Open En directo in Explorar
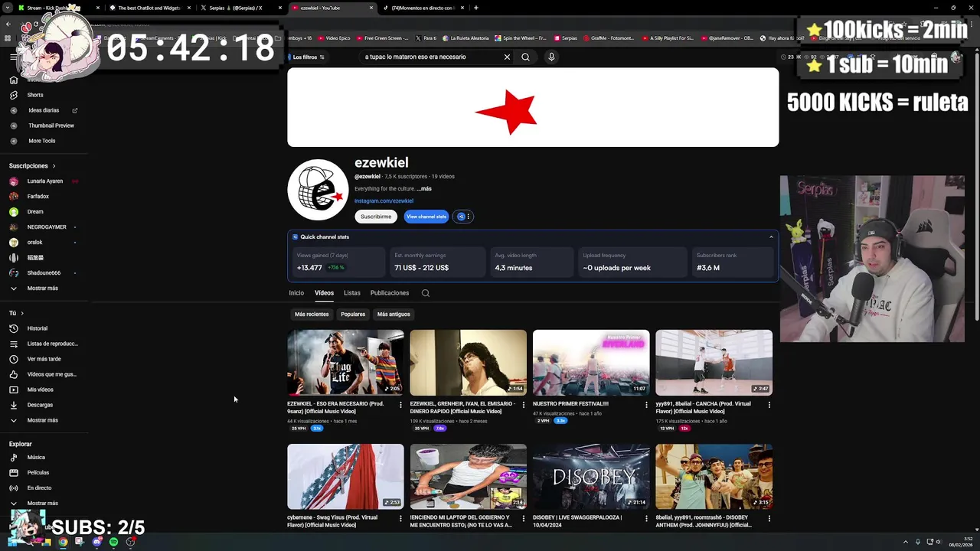Image resolution: width=980 pixels, height=551 pixels. [39, 488]
